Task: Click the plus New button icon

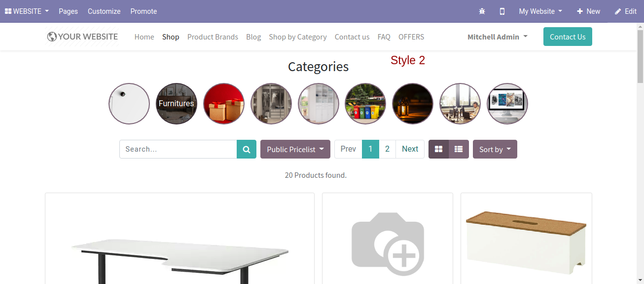Action: pyautogui.click(x=588, y=11)
